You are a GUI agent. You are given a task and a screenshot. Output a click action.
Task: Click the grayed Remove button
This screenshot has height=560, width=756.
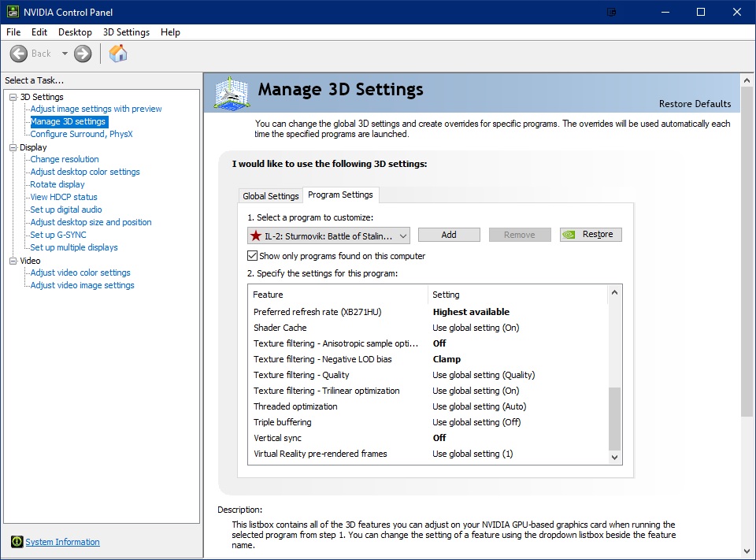(520, 235)
